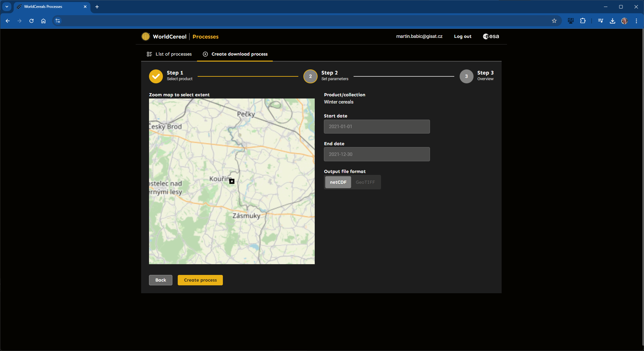The height and width of the screenshot is (351, 644).
Task: Switch to List of processes tab
Action: (169, 54)
